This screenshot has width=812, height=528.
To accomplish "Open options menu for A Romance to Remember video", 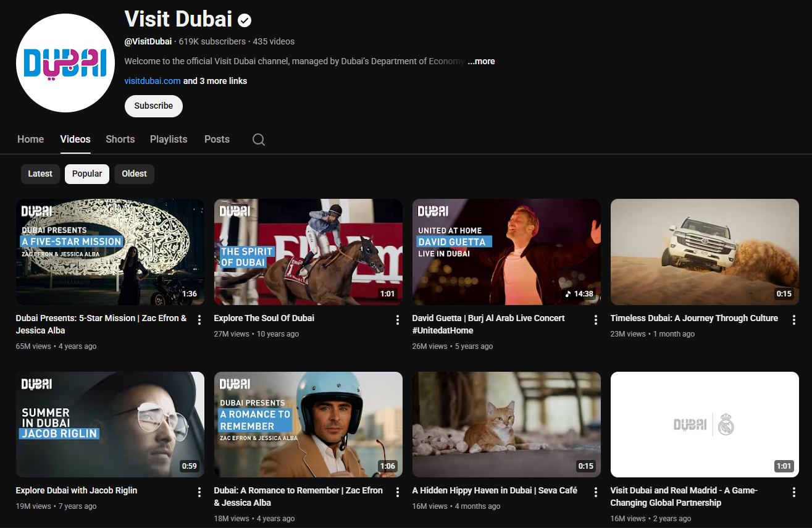I will 398,492.
